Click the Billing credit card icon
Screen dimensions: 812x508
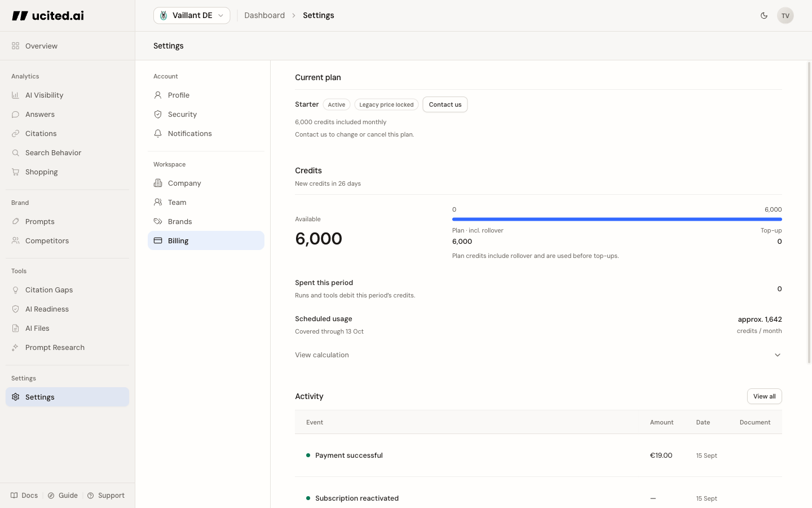[158, 240]
